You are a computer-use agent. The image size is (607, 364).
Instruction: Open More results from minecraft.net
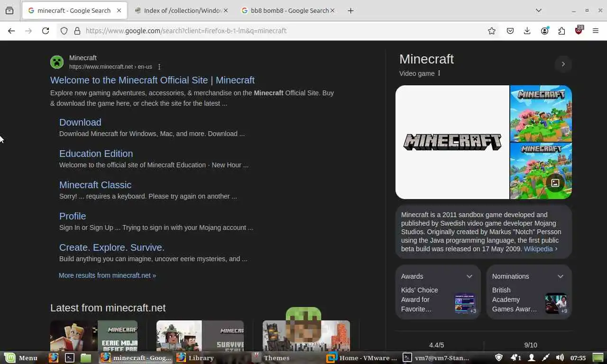click(x=107, y=275)
